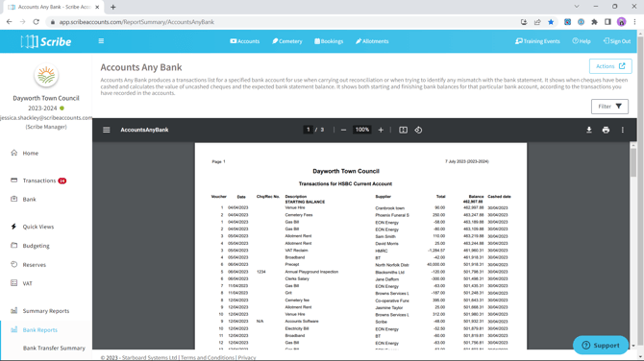Click the PDF page number field
The image size is (644, 361).
click(308, 130)
